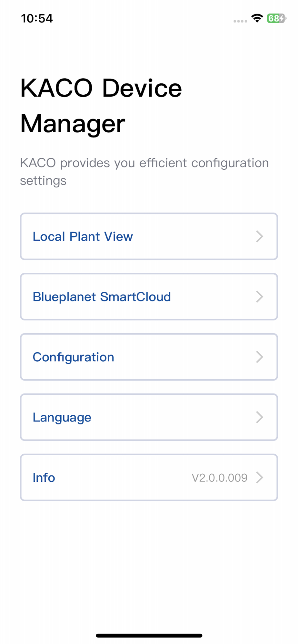Click the battery charging bolt symbol

282,18
